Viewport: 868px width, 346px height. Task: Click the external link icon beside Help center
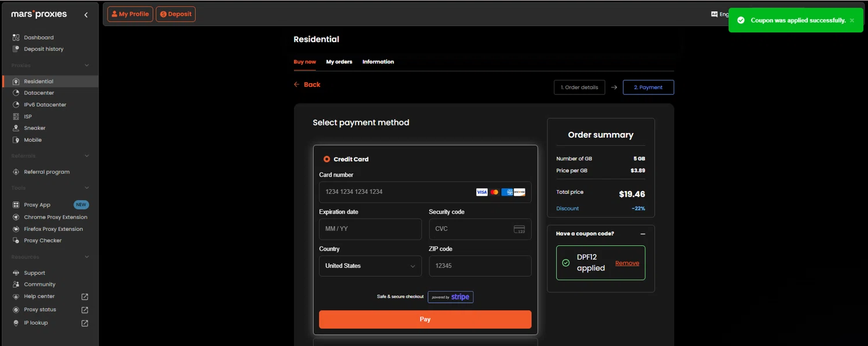point(85,296)
